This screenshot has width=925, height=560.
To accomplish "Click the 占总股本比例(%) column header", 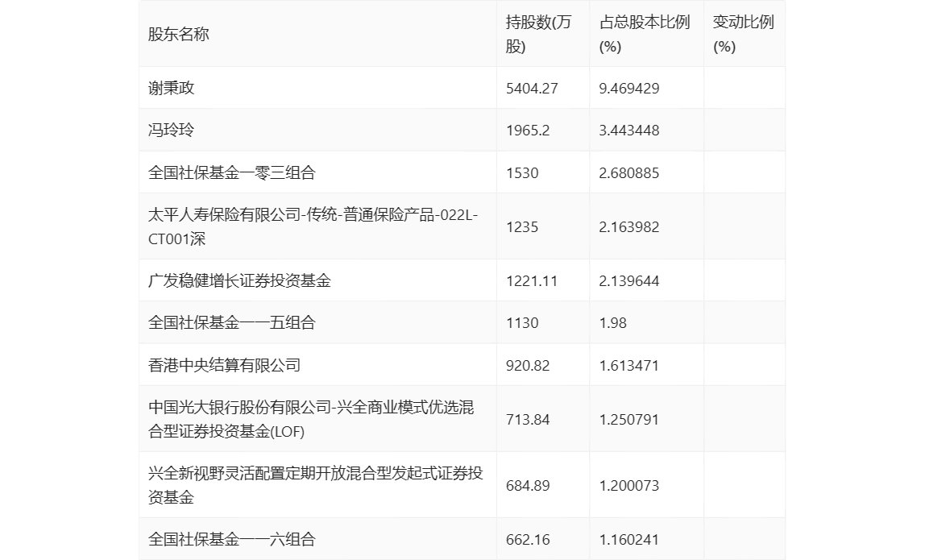I will tap(645, 34).
